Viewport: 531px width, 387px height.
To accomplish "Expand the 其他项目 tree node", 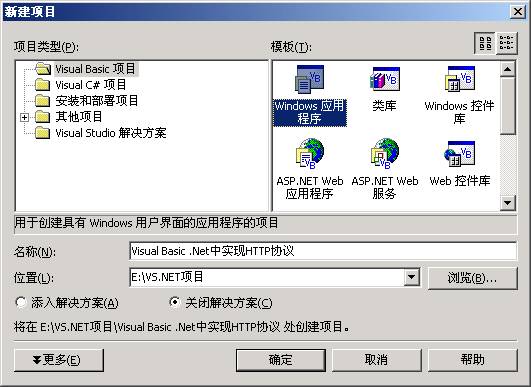I will [24, 117].
